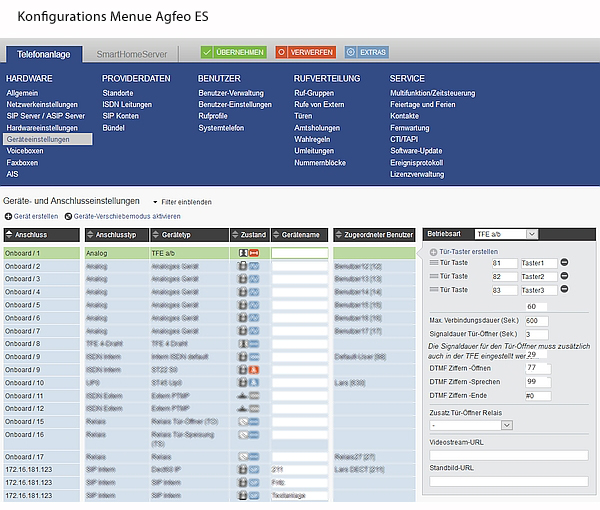Click the Gerätename field for Onboard / 1
This screenshot has height=510, width=600.
pyautogui.click(x=299, y=254)
